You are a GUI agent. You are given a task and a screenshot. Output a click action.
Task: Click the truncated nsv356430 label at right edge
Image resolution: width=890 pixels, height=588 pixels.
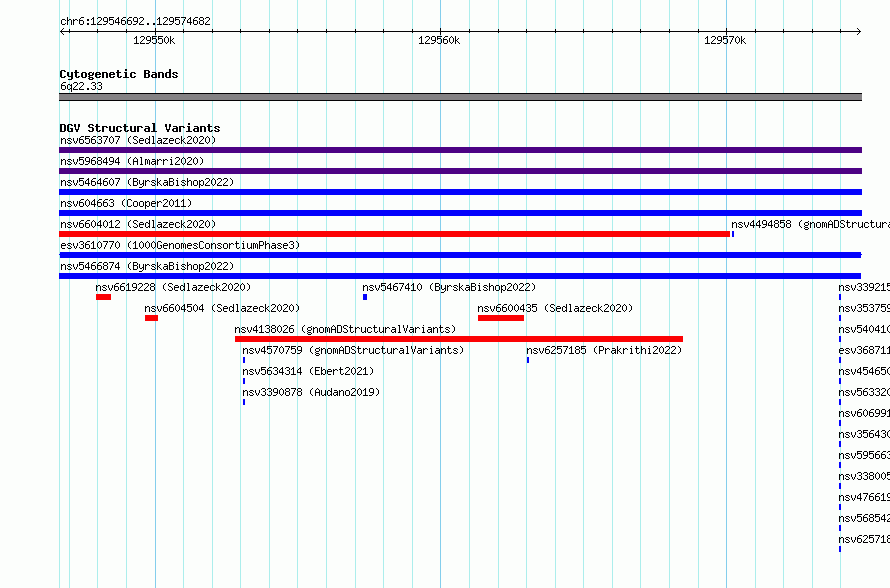pyautogui.click(x=864, y=434)
